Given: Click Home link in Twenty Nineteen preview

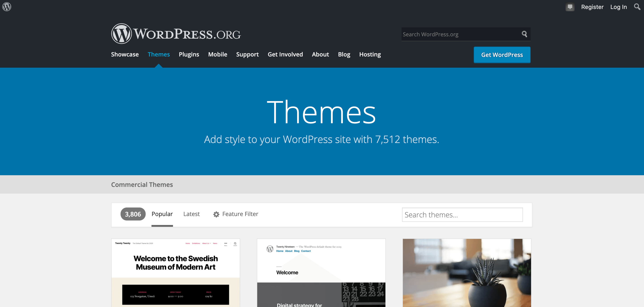Looking at the screenshot, I should [280, 251].
